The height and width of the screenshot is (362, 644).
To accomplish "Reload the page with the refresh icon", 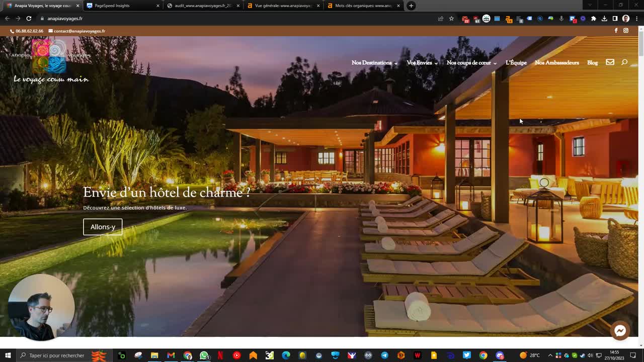I will pyautogui.click(x=29, y=19).
